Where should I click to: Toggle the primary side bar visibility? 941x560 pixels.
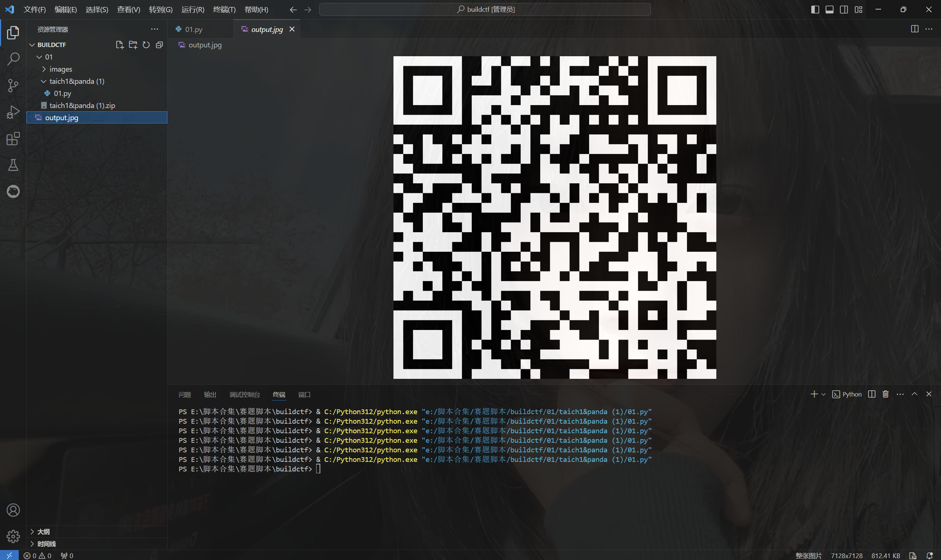815,10
